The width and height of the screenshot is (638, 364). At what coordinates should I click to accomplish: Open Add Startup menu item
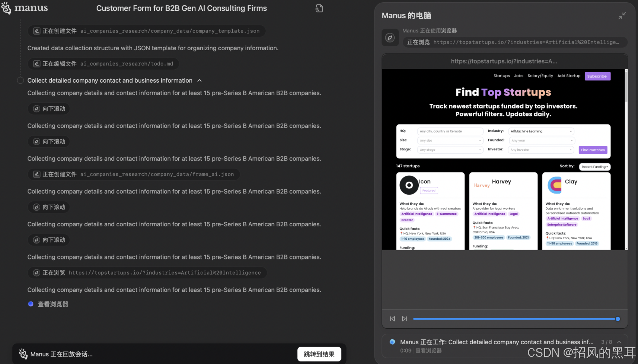(x=569, y=76)
